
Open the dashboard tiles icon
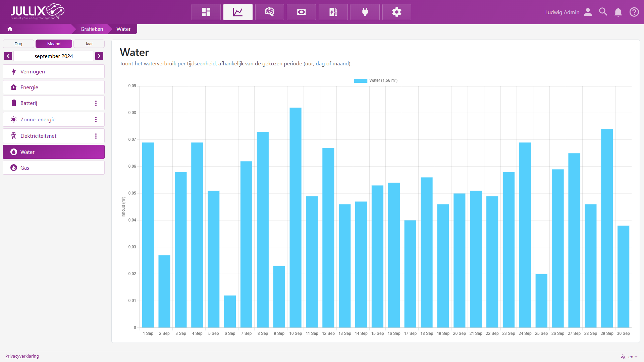206,12
